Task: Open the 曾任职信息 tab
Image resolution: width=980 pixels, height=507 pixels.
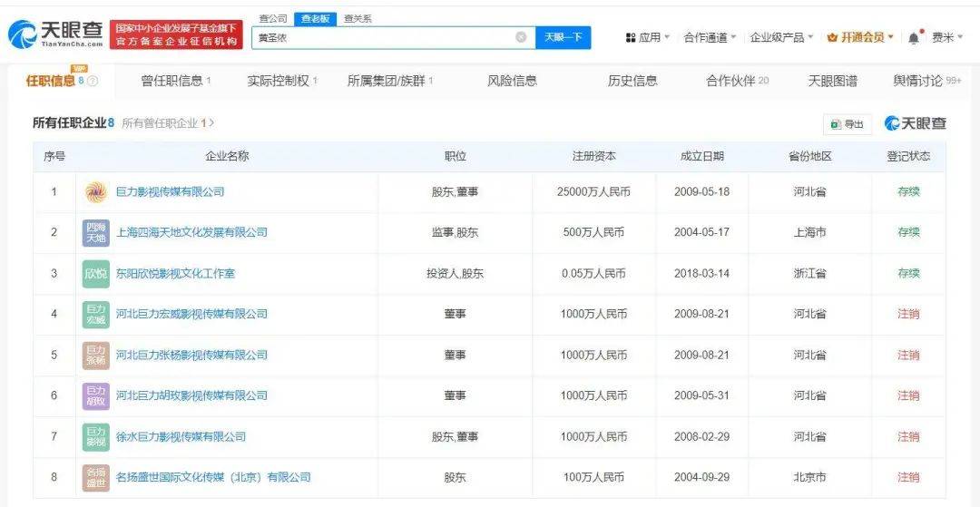Action: click(x=176, y=81)
